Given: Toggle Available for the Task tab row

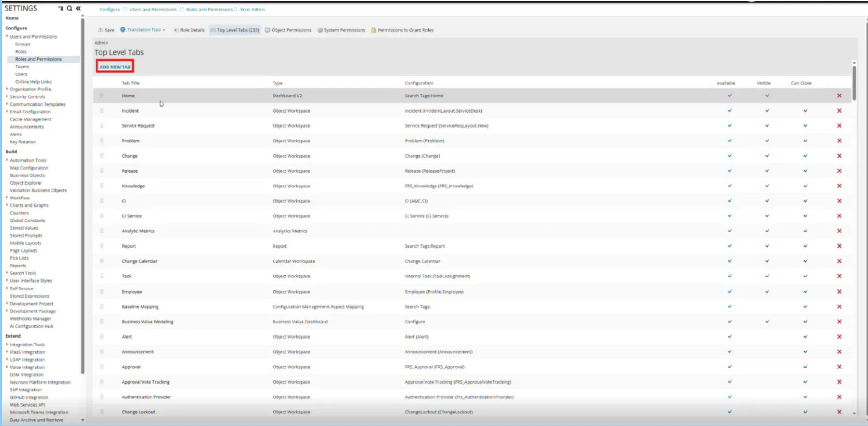Looking at the screenshot, I should pyautogui.click(x=729, y=276).
